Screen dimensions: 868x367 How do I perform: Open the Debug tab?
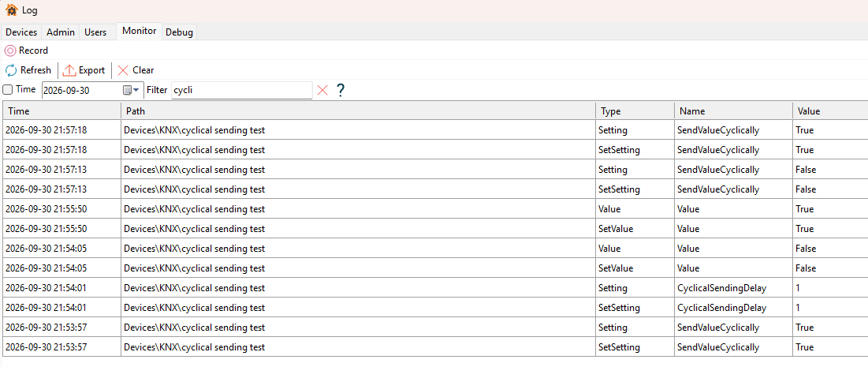(180, 32)
